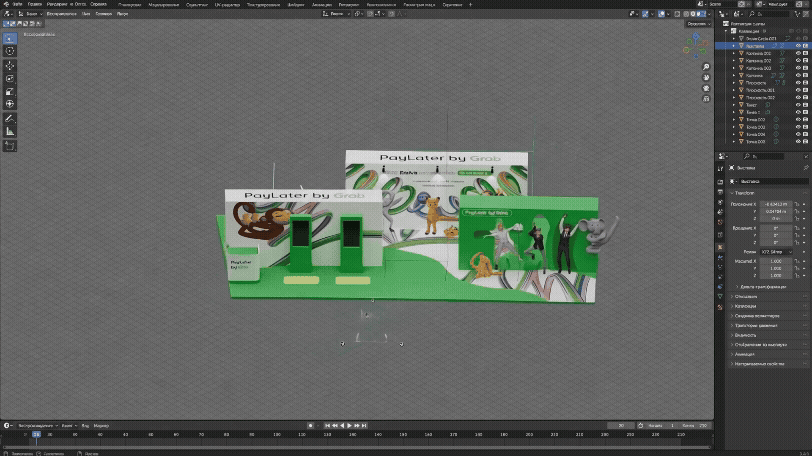The width and height of the screenshot is (812, 456).
Task: Click the viewport zoom magnifier icon
Action: click(x=706, y=67)
